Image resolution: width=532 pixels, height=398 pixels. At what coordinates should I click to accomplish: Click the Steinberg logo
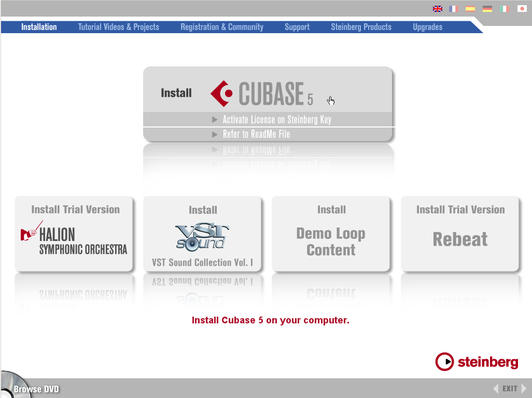pos(477,362)
